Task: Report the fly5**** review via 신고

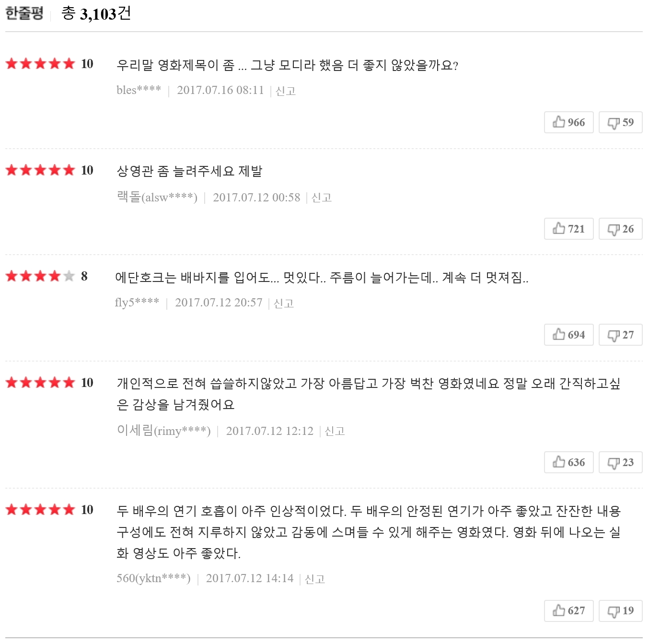Action: tap(284, 303)
